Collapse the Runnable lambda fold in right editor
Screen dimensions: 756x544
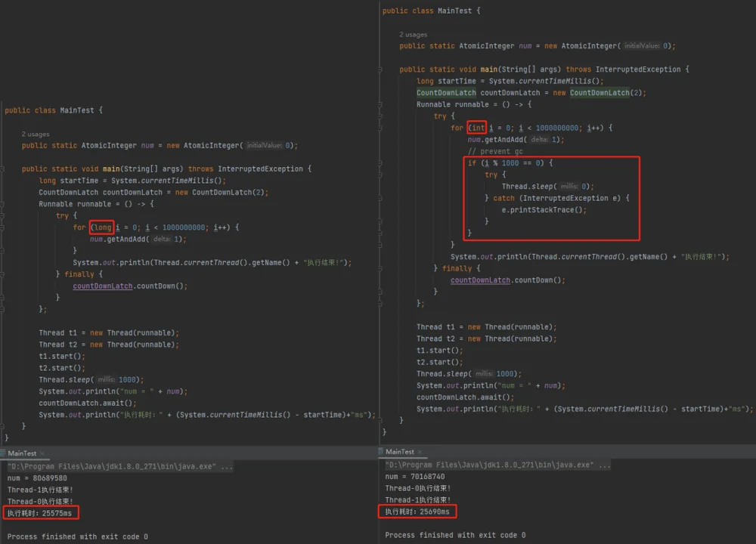tap(380, 104)
